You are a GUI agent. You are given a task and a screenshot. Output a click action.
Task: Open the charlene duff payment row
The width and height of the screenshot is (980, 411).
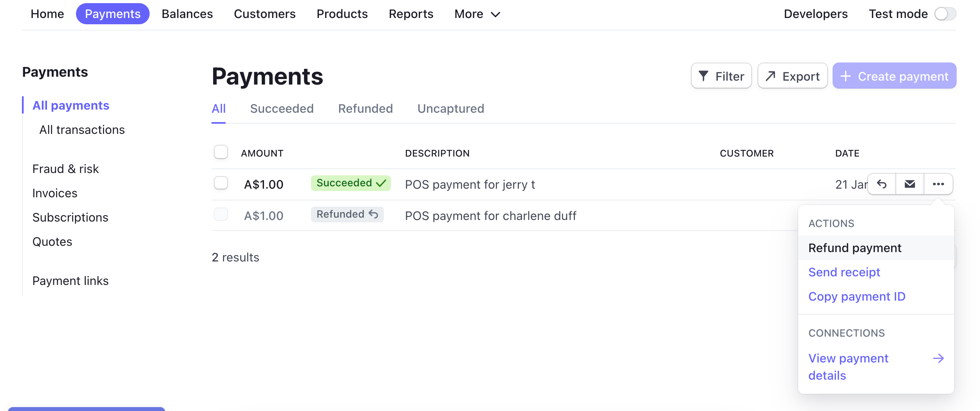point(490,216)
